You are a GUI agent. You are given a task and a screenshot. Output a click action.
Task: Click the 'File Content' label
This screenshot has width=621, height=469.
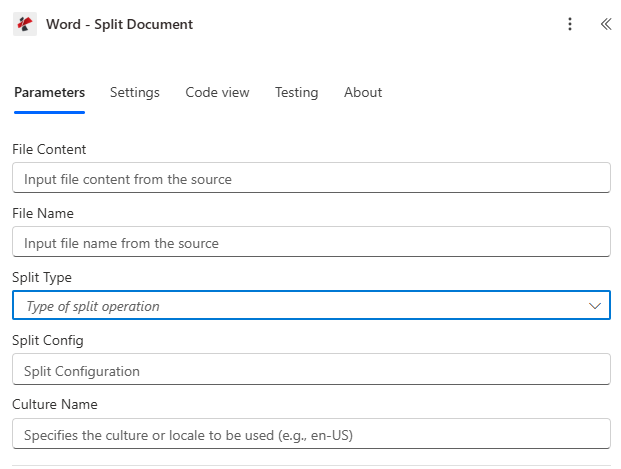coord(49,149)
